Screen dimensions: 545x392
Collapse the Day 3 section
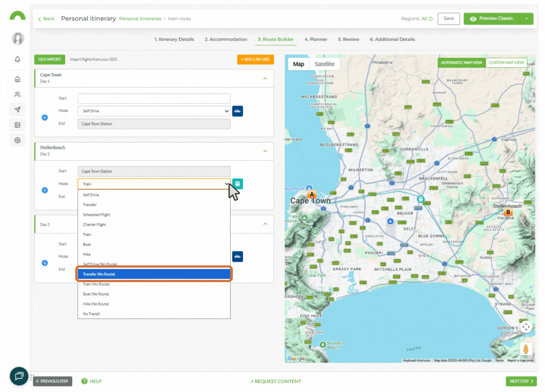pos(265,224)
